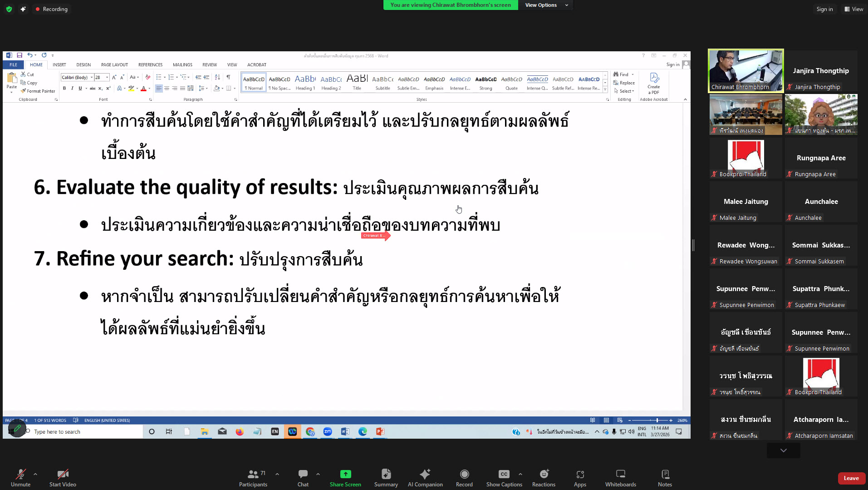
Task: Open the meeting Summary
Action: (x=386, y=478)
